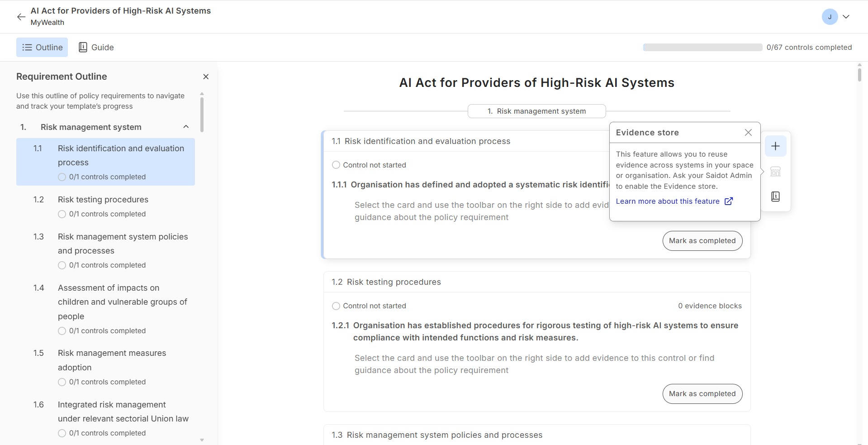Open the account dropdown chevron

click(846, 17)
